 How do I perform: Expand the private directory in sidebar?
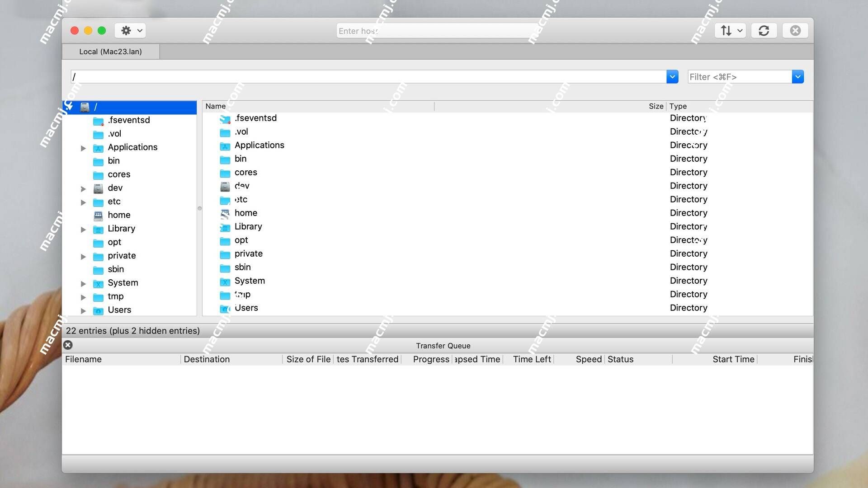[83, 256]
